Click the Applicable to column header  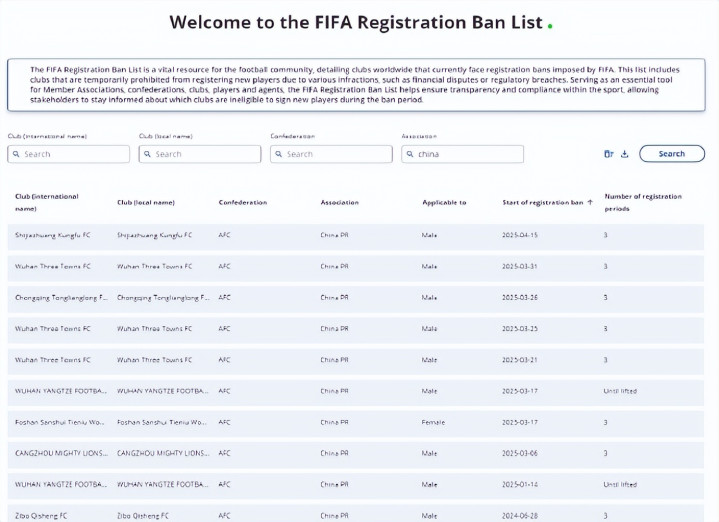pyautogui.click(x=444, y=202)
